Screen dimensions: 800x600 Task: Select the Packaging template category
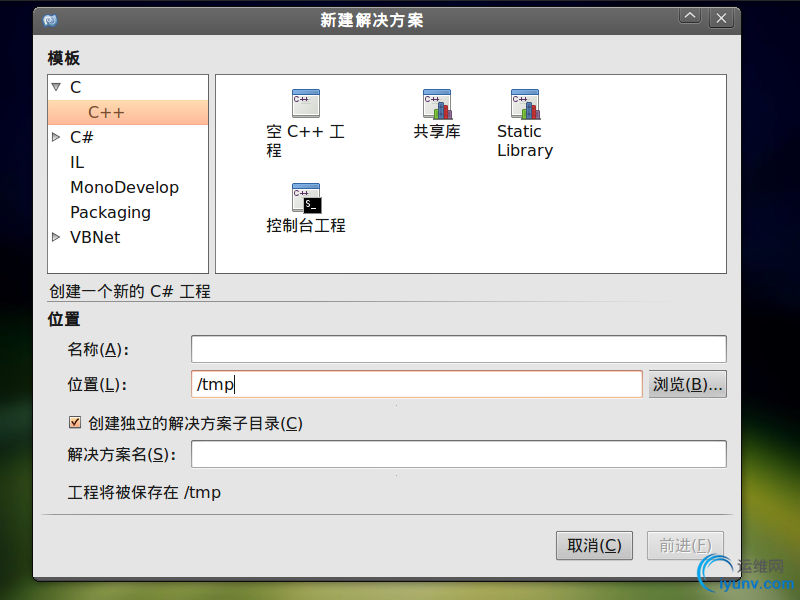pyautogui.click(x=110, y=212)
